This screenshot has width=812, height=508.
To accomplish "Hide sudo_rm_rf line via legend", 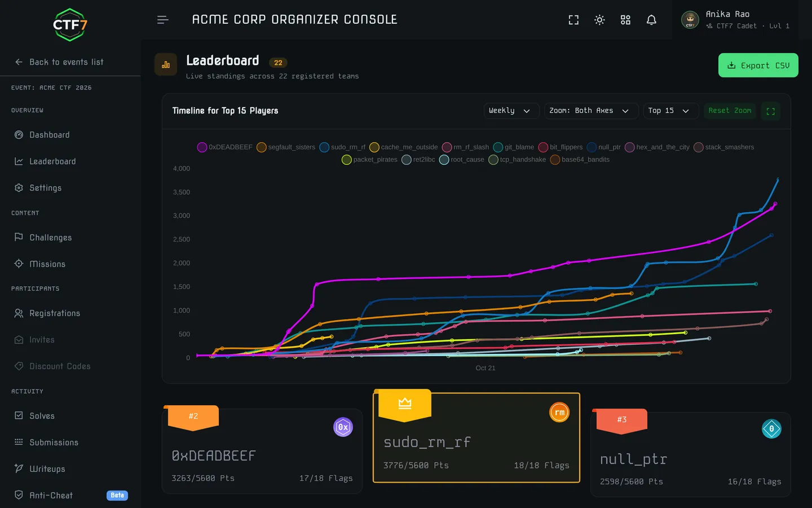I will tap(342, 147).
